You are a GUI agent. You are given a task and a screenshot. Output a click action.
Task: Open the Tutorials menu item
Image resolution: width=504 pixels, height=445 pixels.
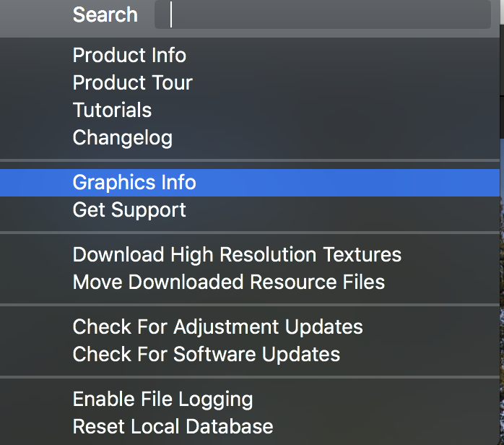(x=250, y=110)
